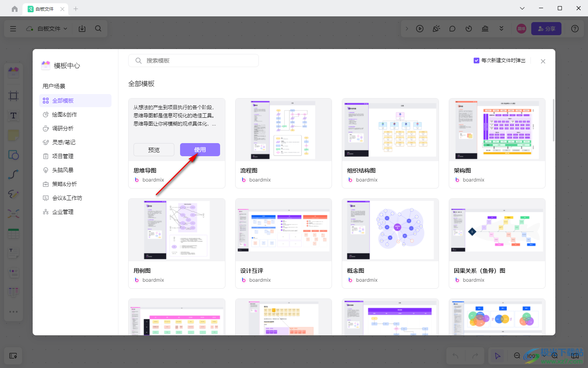The height and width of the screenshot is (368, 588).
Task: Expand more tools double-chevron icon
Action: [501, 29]
